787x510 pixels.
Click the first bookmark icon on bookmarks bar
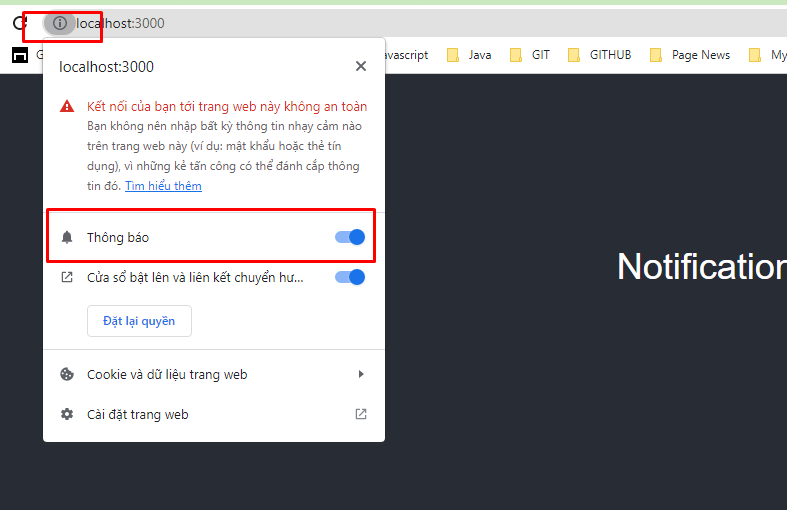(x=20, y=55)
